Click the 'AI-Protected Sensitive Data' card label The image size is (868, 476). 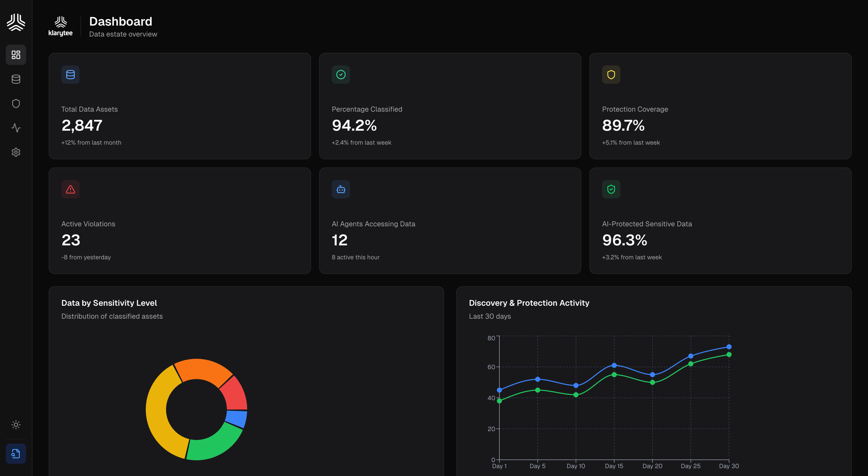(x=647, y=224)
